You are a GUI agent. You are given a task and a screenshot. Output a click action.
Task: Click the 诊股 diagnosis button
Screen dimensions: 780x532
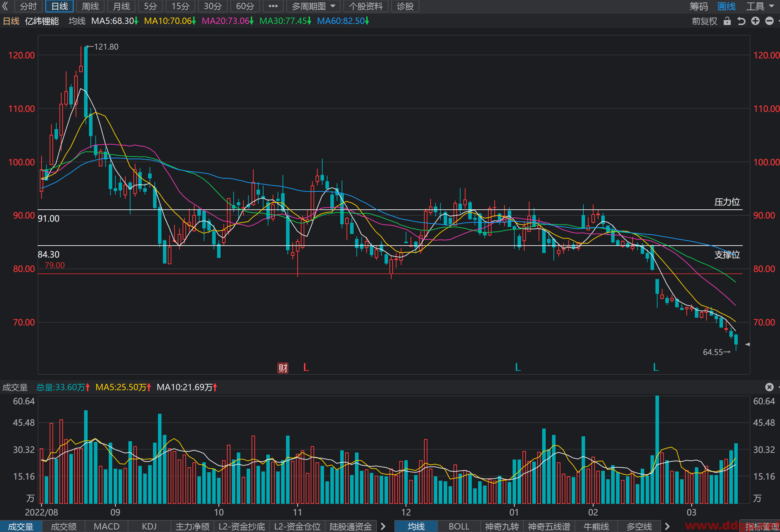[405, 6]
